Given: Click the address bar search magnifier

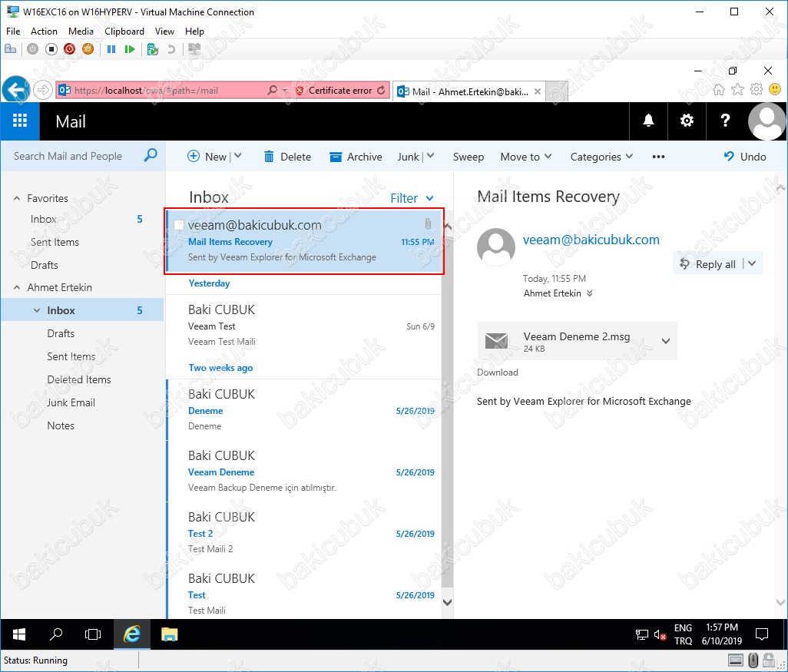Looking at the screenshot, I should 273,91.
